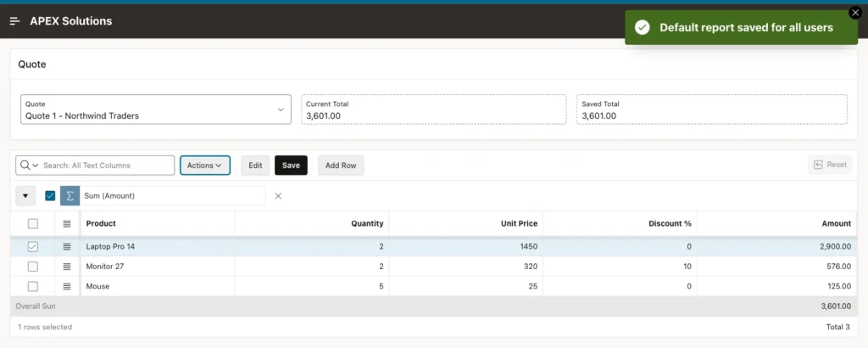Click the 125.00 amount cell
Screen dimensions: 868x348
pyautogui.click(x=777, y=287)
